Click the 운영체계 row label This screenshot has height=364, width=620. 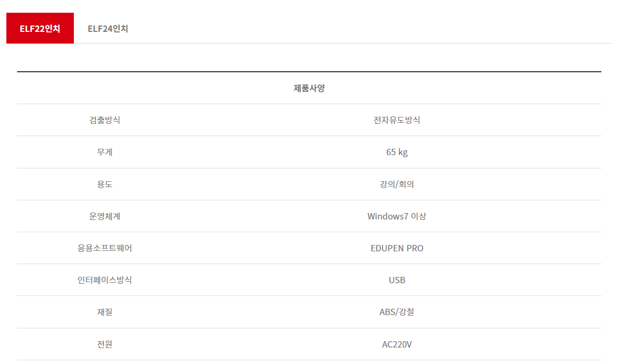105,216
